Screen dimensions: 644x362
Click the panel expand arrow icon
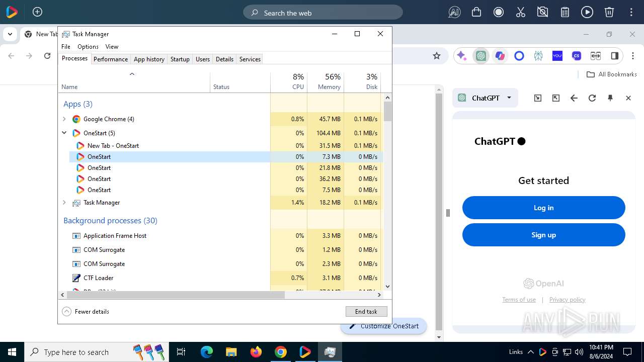pyautogui.click(x=556, y=98)
